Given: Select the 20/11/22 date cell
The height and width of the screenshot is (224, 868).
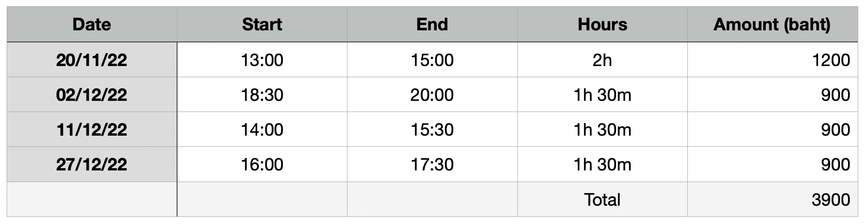Looking at the screenshot, I should [x=92, y=60].
